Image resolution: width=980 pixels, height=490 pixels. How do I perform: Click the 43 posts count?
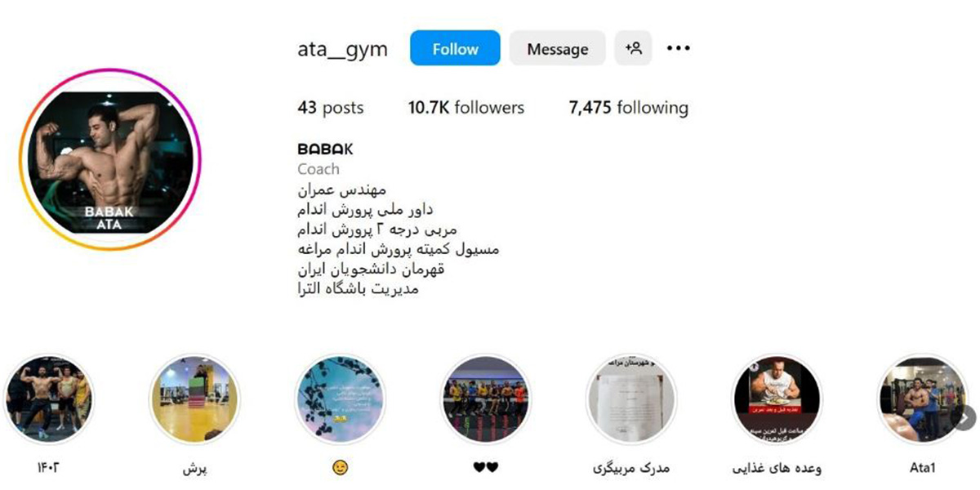pos(331,108)
